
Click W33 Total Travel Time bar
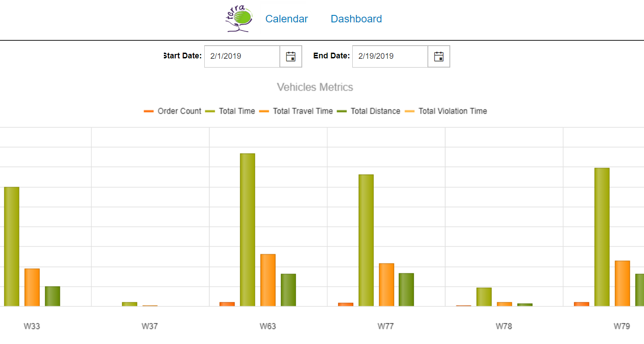click(32, 287)
